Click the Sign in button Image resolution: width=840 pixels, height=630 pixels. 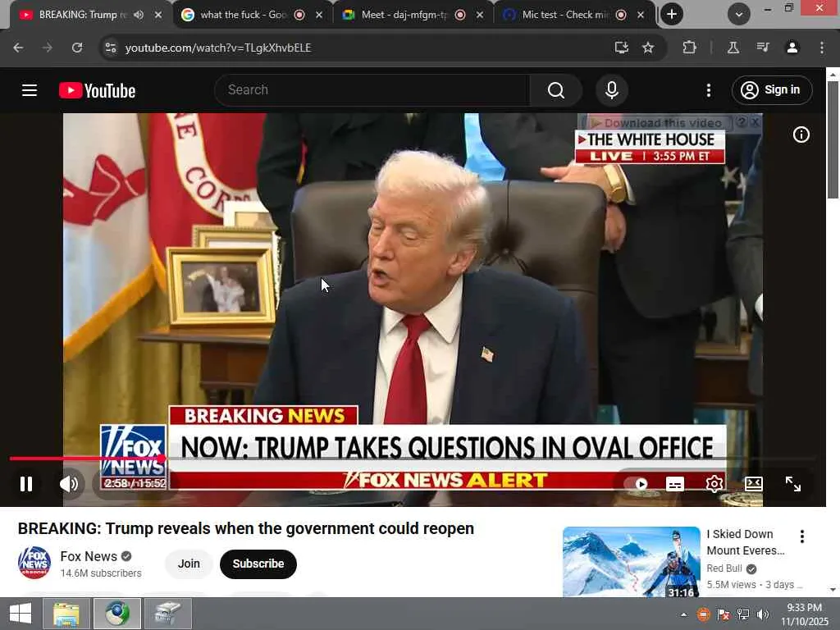coord(771,90)
